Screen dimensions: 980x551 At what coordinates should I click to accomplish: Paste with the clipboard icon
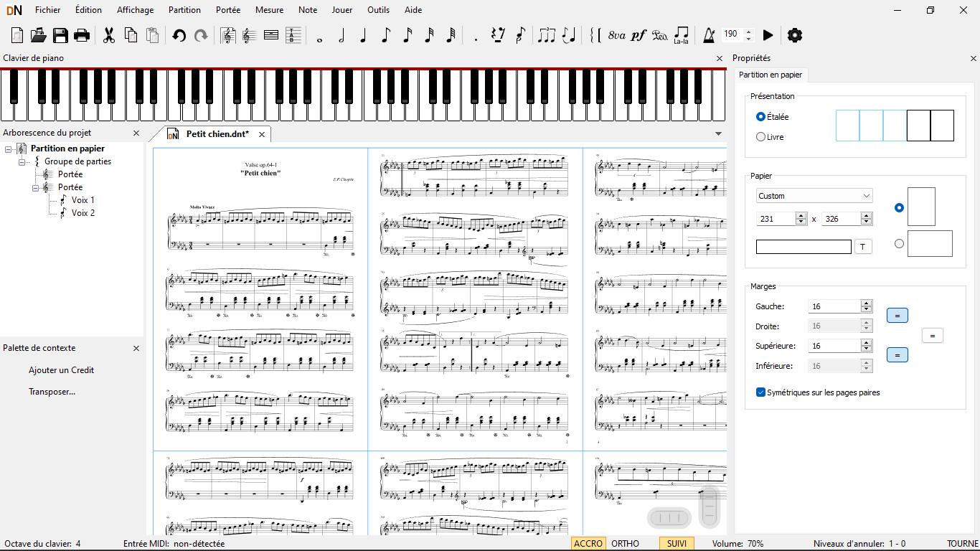tap(152, 35)
